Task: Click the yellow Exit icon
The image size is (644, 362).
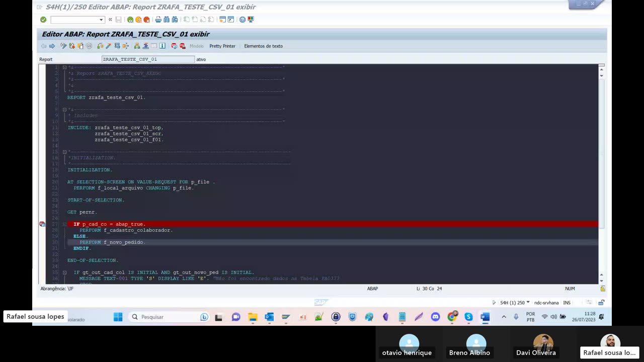Action: click(138, 20)
